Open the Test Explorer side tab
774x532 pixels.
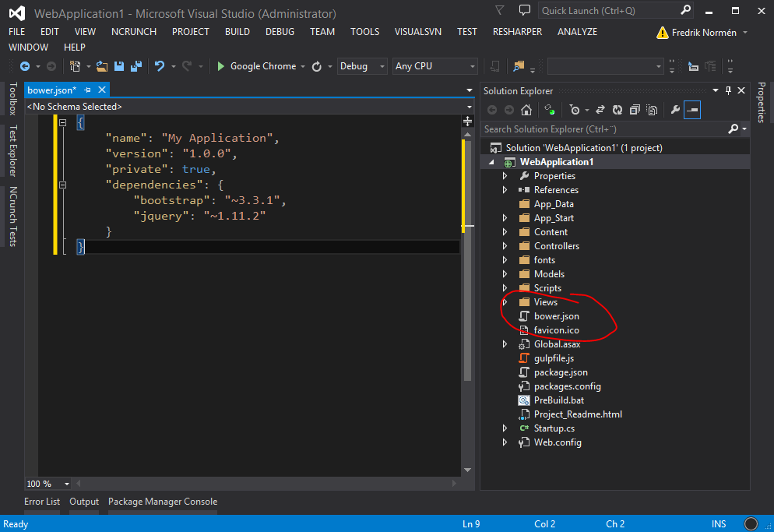click(12, 150)
